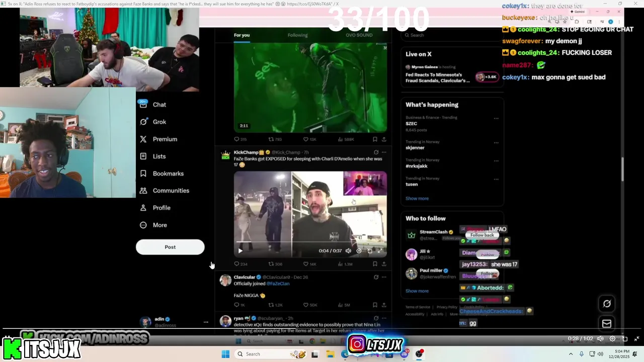The width and height of the screenshot is (644, 362).
Task: Open the tusen trending topic
Action: 412,184
